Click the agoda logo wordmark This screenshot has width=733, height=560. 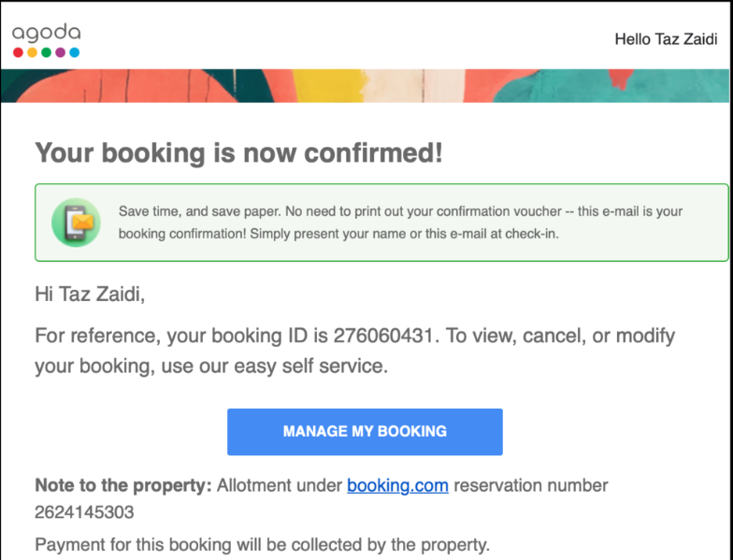(x=47, y=34)
